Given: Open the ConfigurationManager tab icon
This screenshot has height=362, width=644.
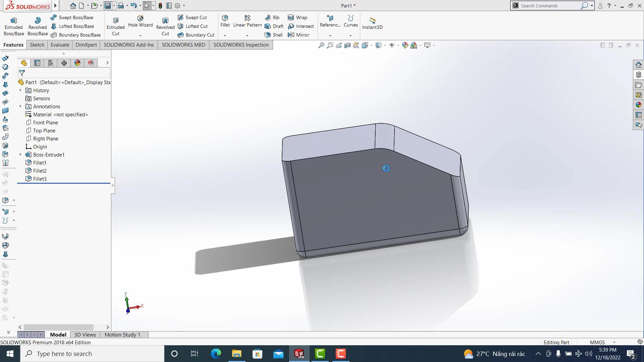Looking at the screenshot, I should pyautogui.click(x=51, y=63).
